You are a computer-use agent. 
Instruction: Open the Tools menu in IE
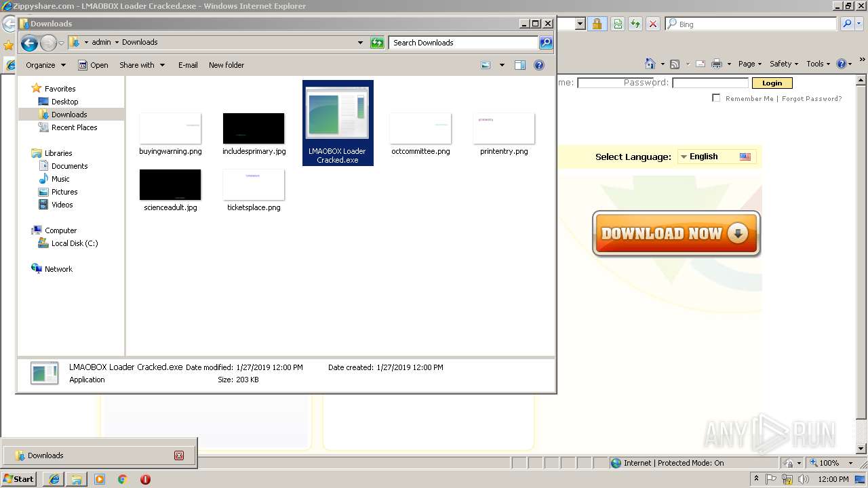(x=818, y=64)
